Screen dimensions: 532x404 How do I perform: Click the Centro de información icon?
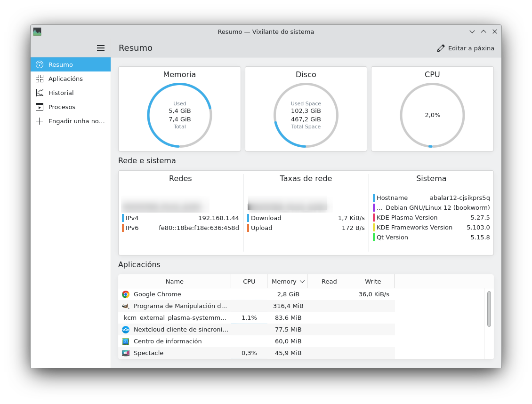[x=126, y=341]
